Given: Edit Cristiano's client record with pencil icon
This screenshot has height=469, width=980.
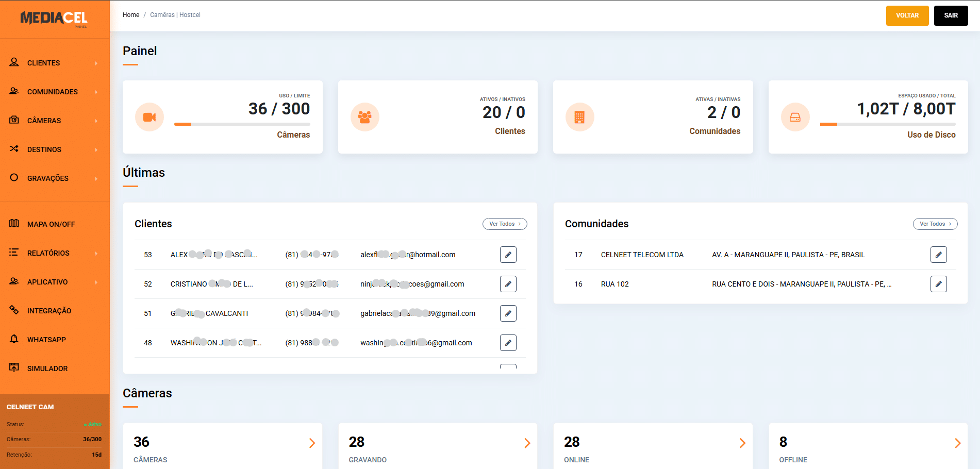Looking at the screenshot, I should tap(508, 284).
